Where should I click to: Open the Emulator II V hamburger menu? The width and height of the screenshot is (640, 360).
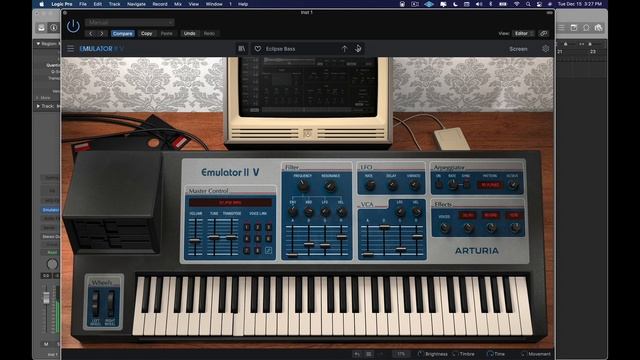(x=71, y=49)
